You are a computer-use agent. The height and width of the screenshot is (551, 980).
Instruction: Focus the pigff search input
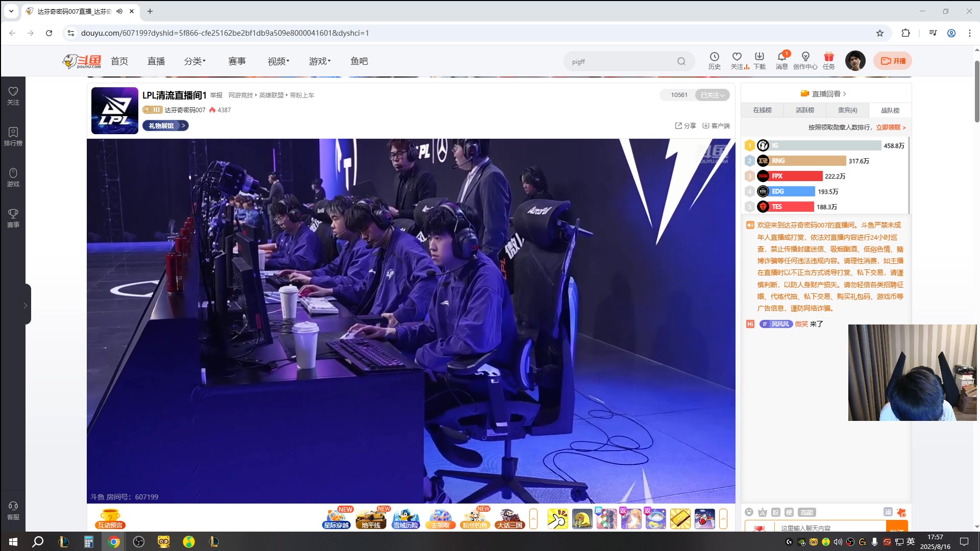coord(623,61)
